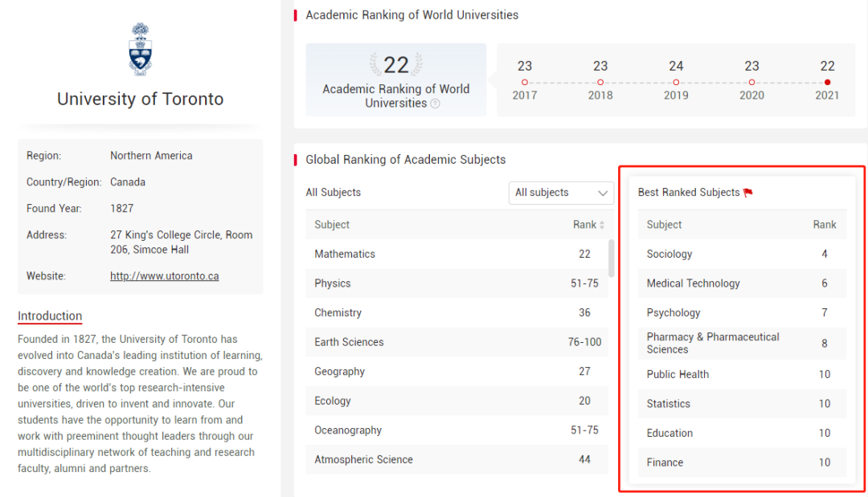The height and width of the screenshot is (497, 868).
Task: Click the Rank header in Best Ranked table
Action: pyautogui.click(x=825, y=225)
